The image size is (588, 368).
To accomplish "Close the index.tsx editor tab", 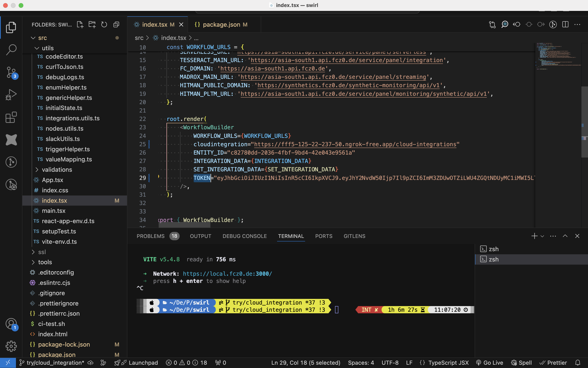I will point(181,25).
